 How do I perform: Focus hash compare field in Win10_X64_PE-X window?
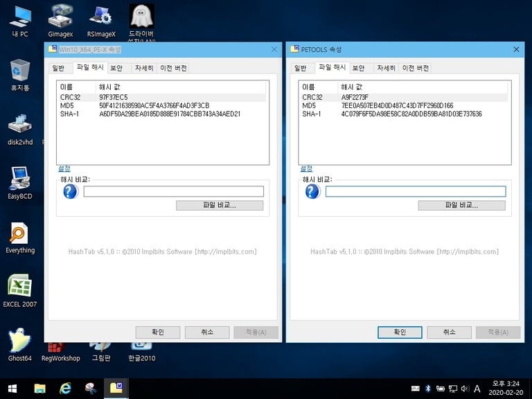coord(173,191)
